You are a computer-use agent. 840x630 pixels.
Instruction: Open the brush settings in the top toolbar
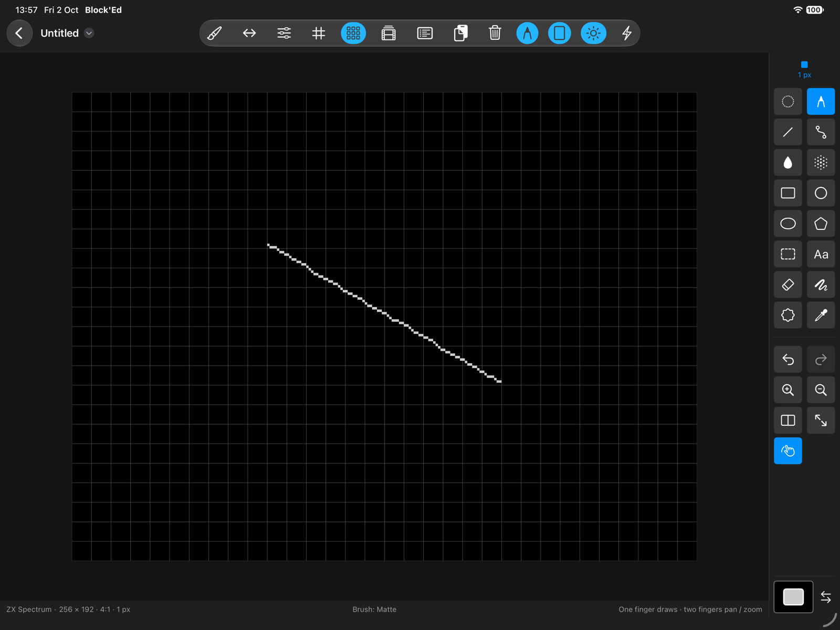click(214, 33)
